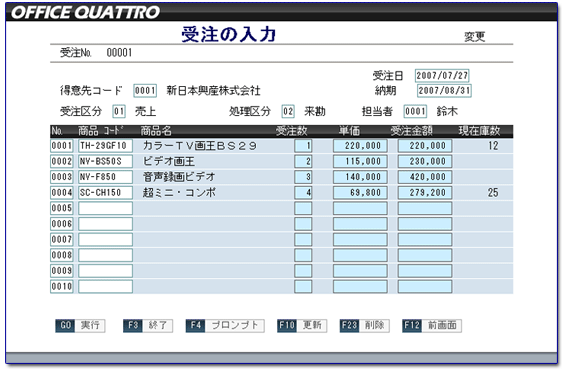Select product code SC-CH150 field
This screenshot has height=369, width=564.
tap(105, 193)
